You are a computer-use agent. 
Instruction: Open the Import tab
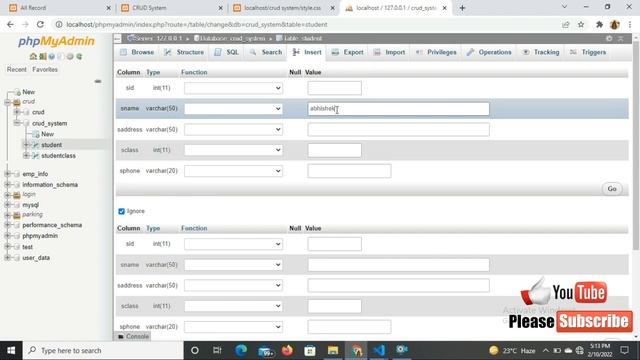(x=389, y=52)
